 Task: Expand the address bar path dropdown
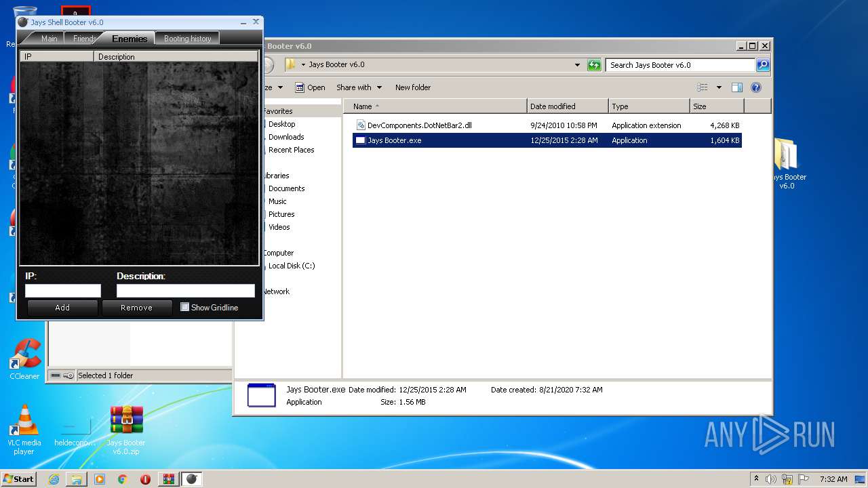pos(577,65)
